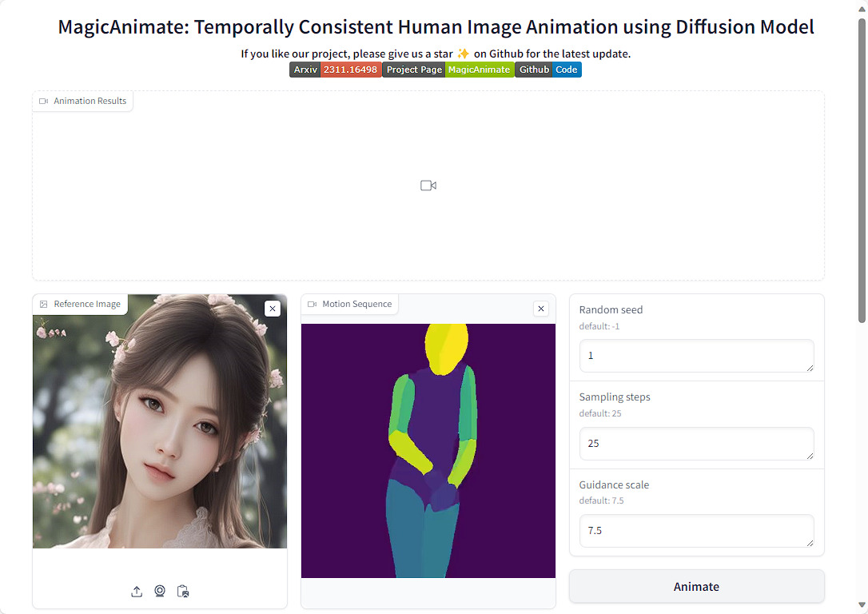868x614 pixels.
Task: Click the video icon on Motion Sequence label
Action: point(312,304)
